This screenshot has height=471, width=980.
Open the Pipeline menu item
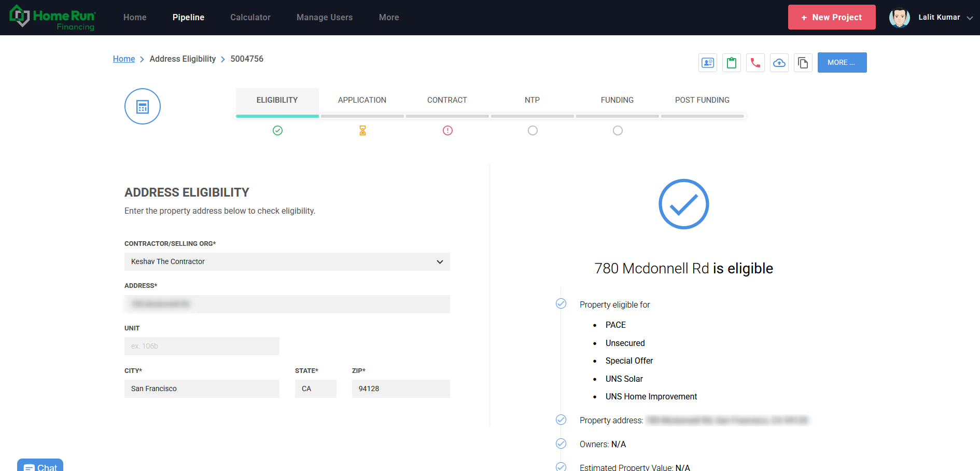point(188,18)
